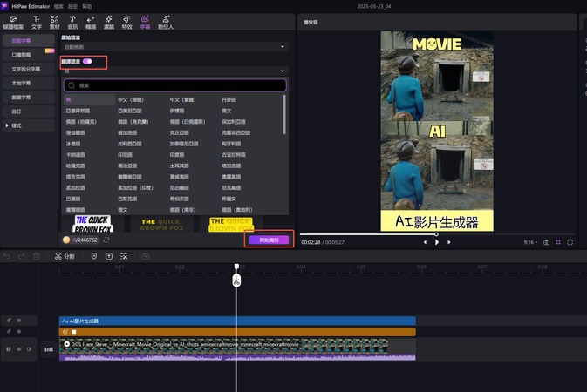Viewport: 587px width, 392px height.
Task: Open the 設定 settings menu
Action: (x=72, y=5)
